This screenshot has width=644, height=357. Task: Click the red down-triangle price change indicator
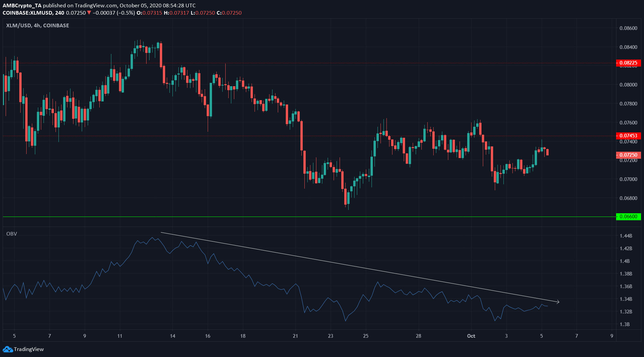click(88, 13)
